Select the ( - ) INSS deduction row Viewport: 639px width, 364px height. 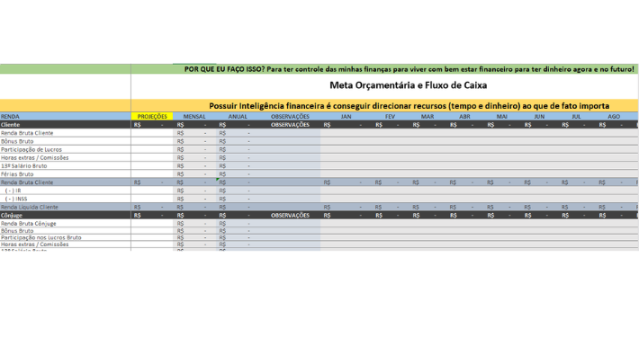15,199
